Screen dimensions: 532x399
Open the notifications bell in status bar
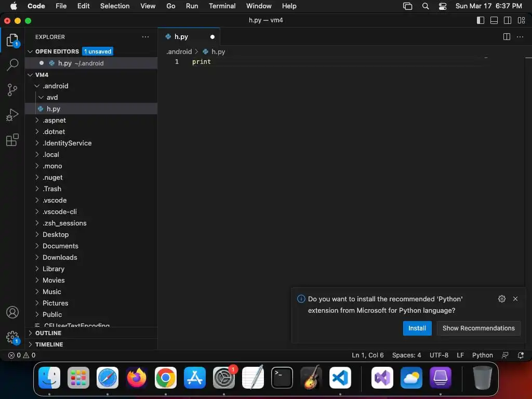pyautogui.click(x=521, y=355)
